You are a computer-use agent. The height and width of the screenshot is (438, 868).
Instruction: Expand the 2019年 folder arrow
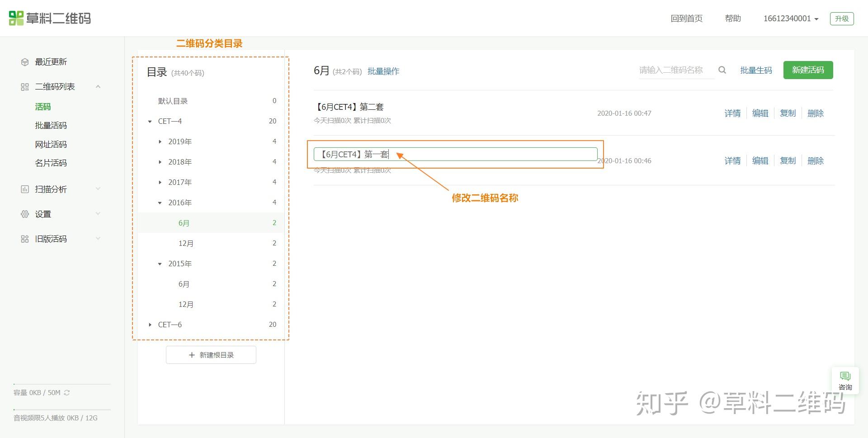[x=160, y=142]
